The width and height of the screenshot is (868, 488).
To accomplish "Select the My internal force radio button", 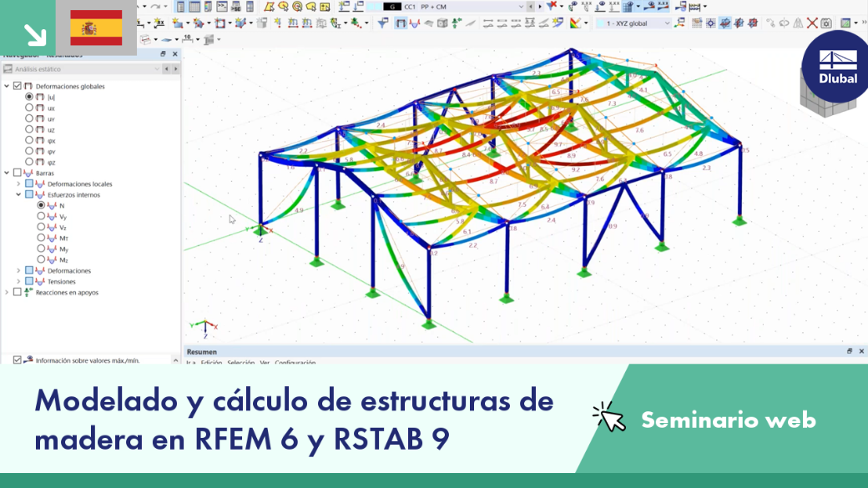I will tap(41, 249).
